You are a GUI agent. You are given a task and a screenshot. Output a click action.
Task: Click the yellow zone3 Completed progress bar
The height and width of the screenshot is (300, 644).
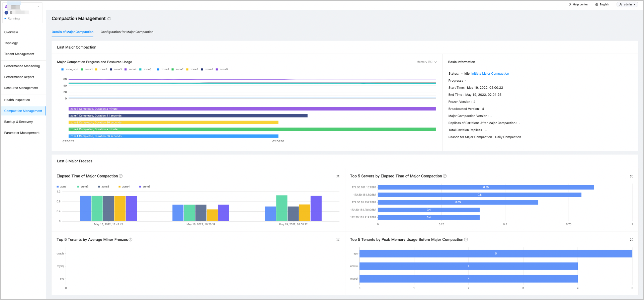tap(173, 123)
